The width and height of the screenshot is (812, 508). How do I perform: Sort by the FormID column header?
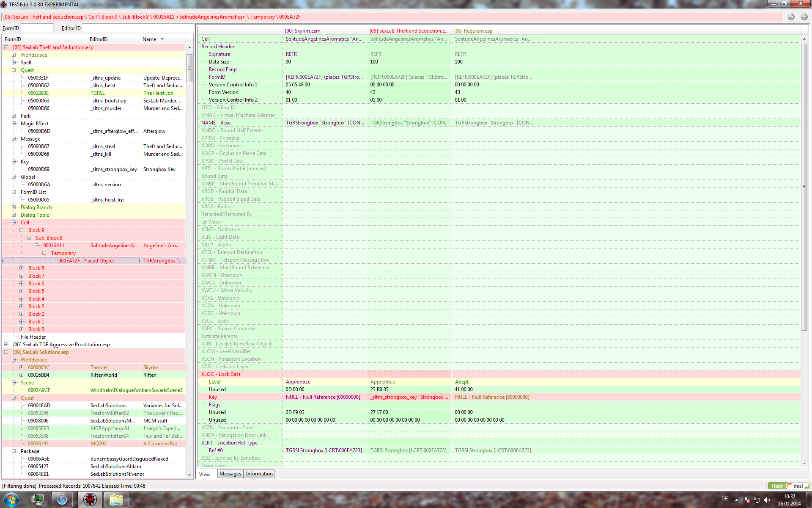44,39
